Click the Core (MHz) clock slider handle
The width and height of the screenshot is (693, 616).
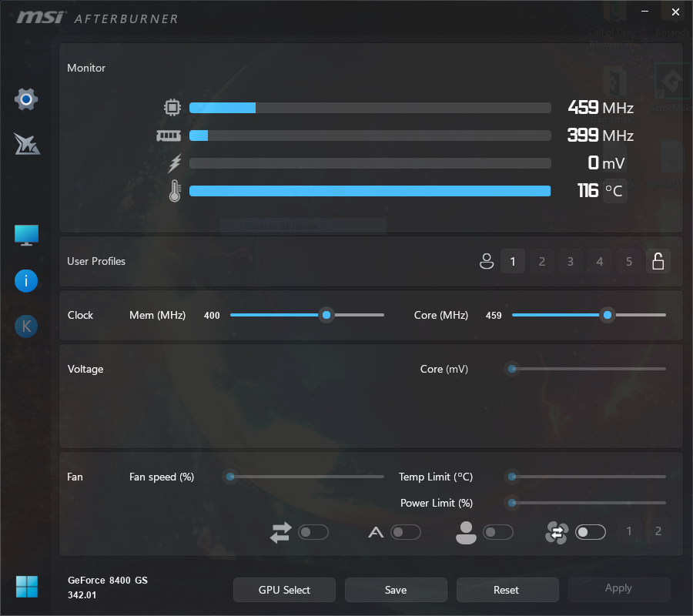click(x=608, y=315)
